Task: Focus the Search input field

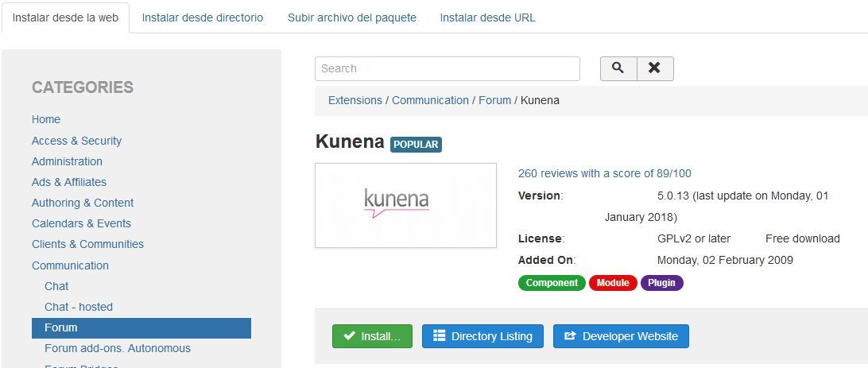Action: [x=448, y=68]
